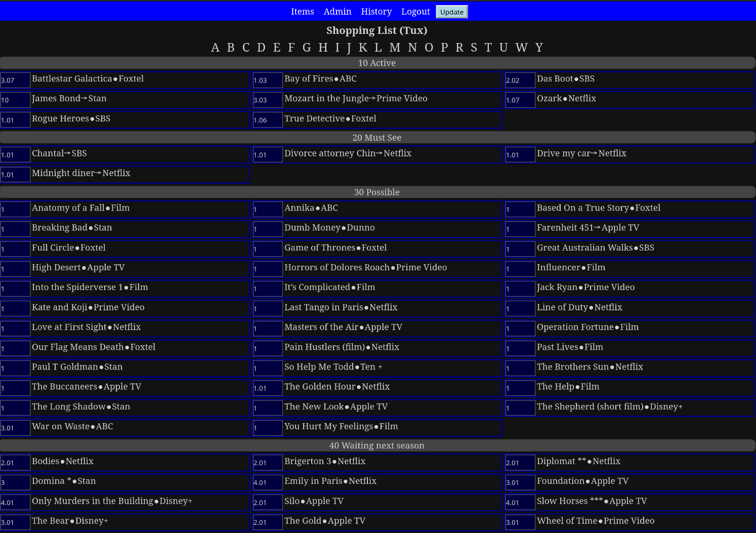Click the 10 Active section header

pyautogui.click(x=377, y=63)
